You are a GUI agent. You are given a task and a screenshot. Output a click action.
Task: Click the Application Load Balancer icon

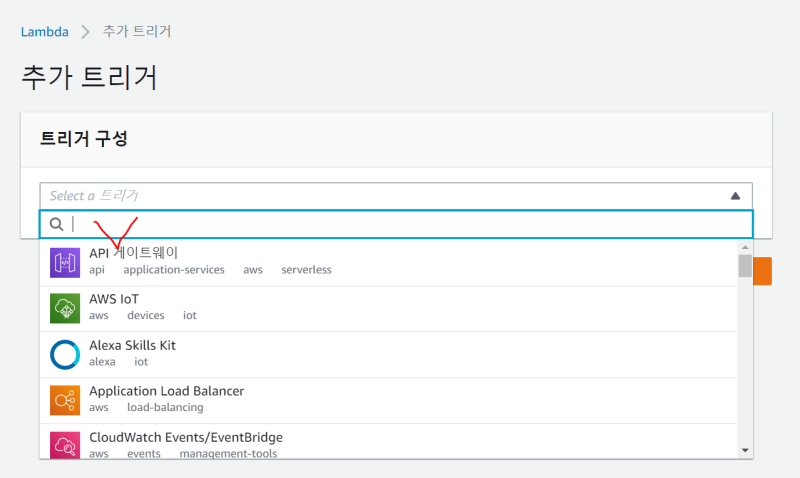pos(65,400)
